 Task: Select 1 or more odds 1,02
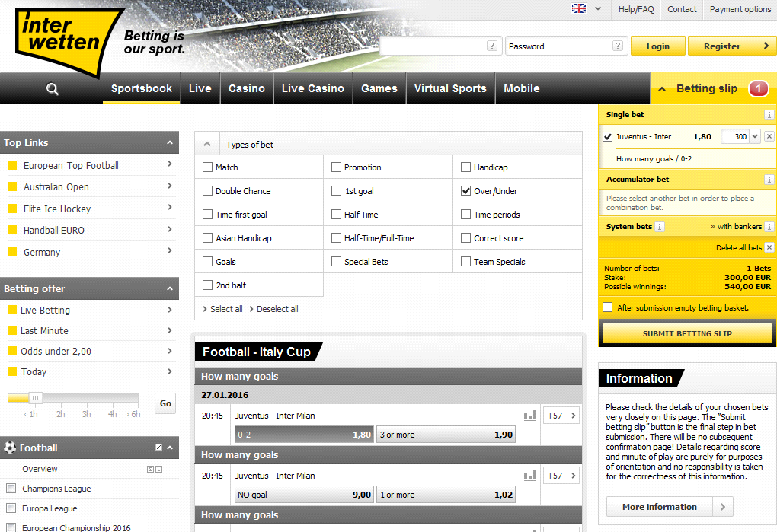446,495
